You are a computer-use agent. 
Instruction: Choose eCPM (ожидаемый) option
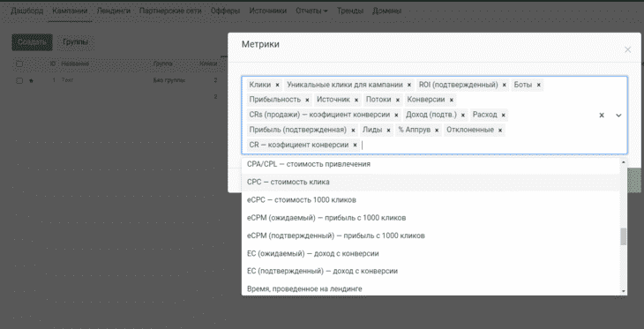pos(431,218)
